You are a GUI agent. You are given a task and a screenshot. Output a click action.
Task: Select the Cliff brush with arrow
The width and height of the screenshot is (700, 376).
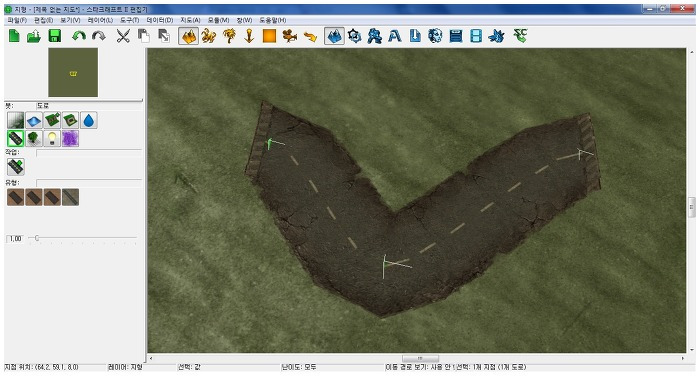tap(52, 121)
